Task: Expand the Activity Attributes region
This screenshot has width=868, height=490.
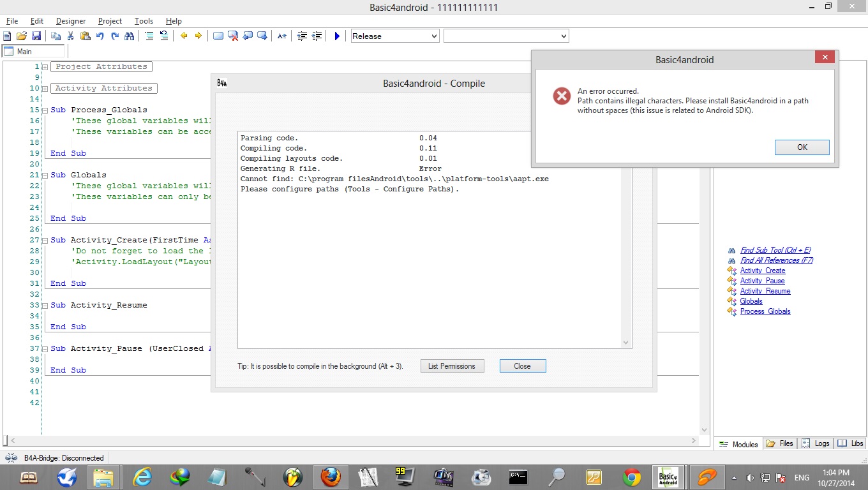Action: pos(45,89)
